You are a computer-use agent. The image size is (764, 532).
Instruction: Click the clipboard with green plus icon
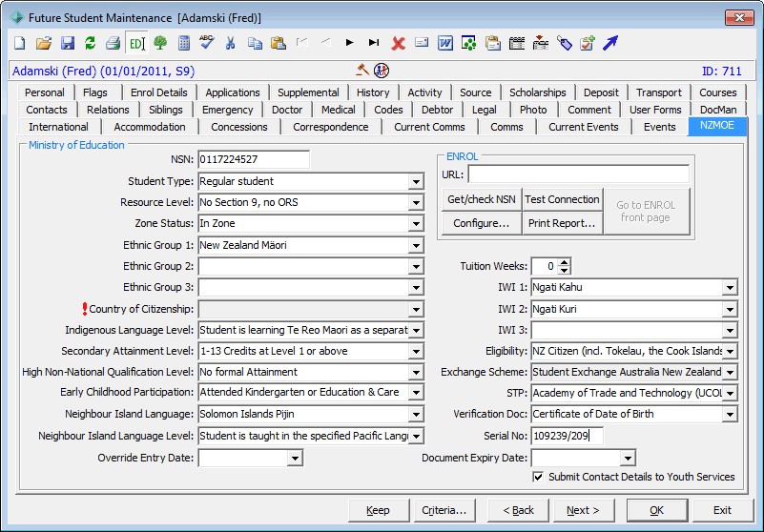point(588,43)
